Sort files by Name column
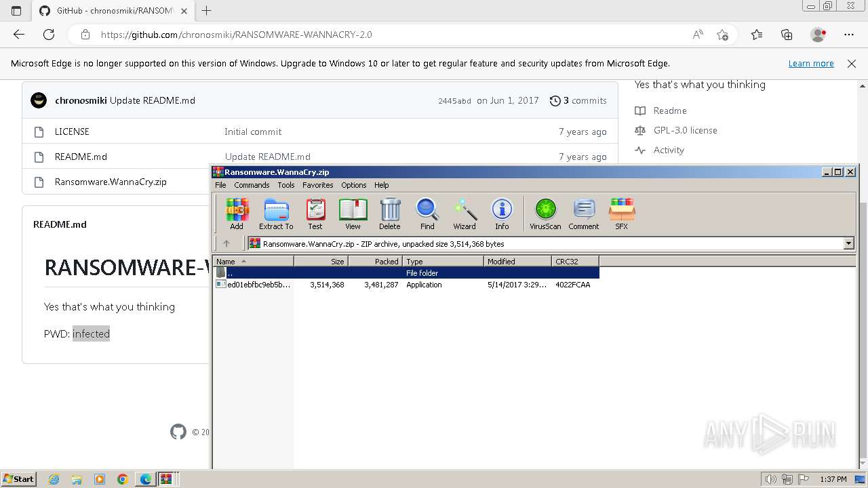 (254, 261)
